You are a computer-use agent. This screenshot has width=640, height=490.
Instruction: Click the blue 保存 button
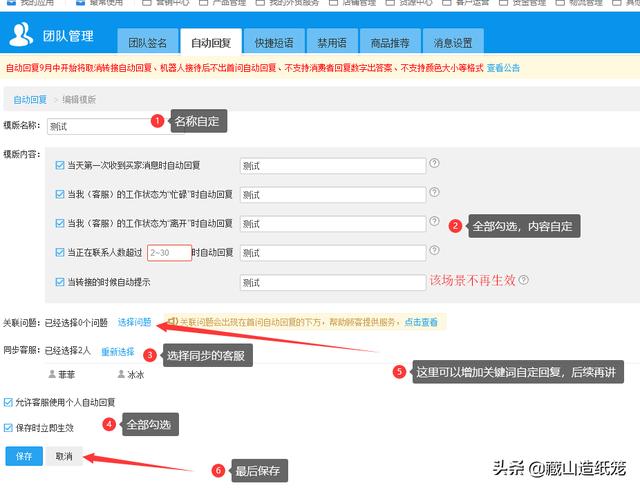tap(24, 456)
